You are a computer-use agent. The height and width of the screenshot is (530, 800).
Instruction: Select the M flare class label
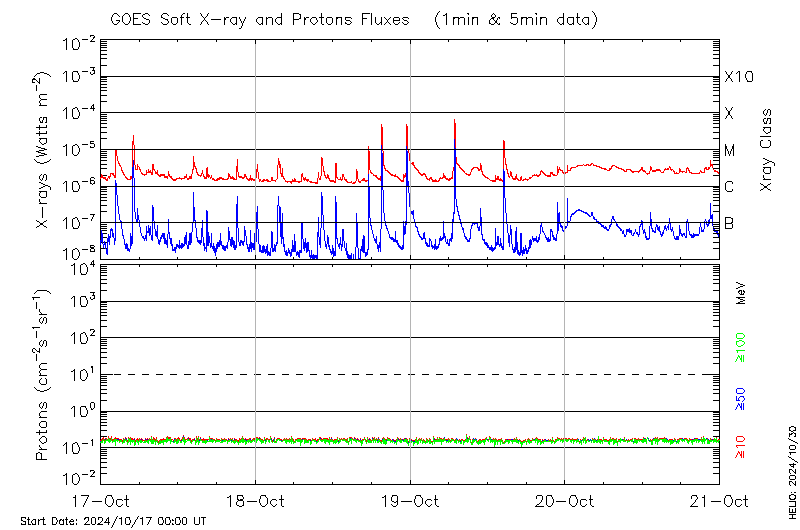tap(730, 151)
